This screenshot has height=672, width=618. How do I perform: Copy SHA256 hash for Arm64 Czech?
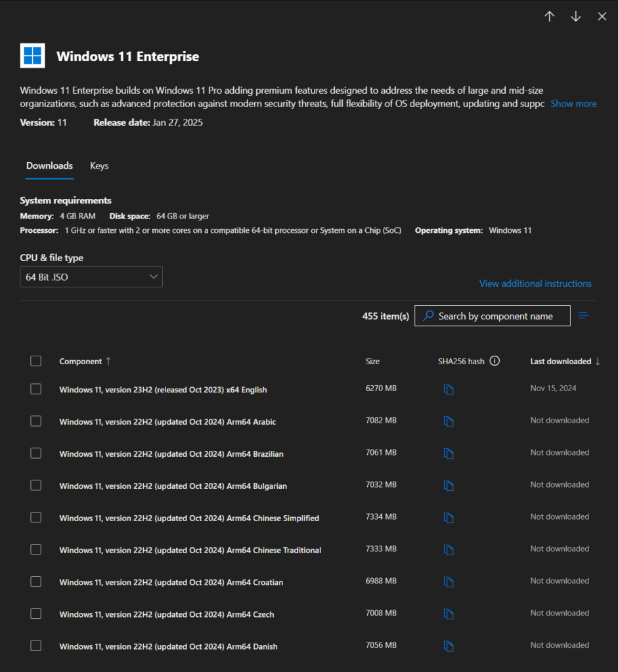[x=449, y=614]
